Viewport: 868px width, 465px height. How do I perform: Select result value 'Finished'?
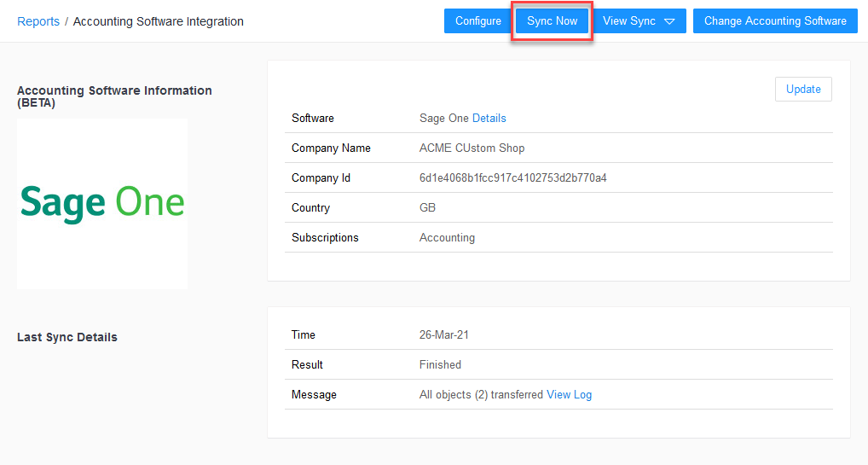click(x=440, y=364)
